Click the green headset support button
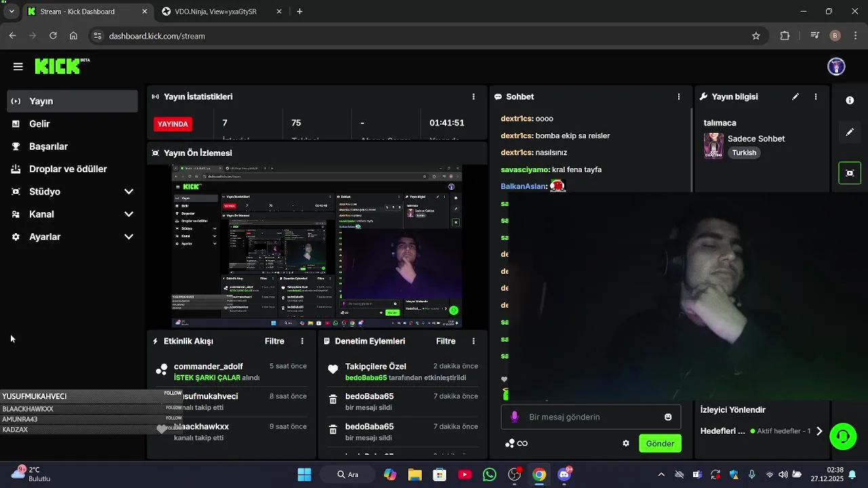This screenshot has width=868, height=488. [x=843, y=436]
